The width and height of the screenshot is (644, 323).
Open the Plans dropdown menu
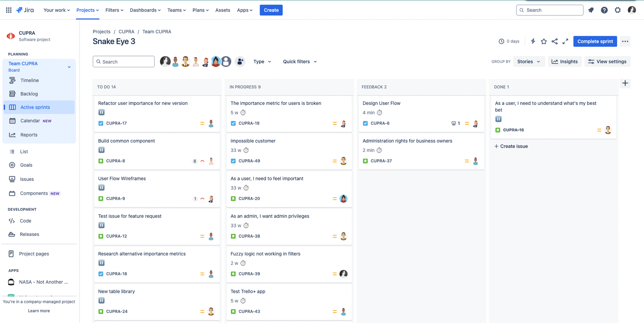pos(200,10)
